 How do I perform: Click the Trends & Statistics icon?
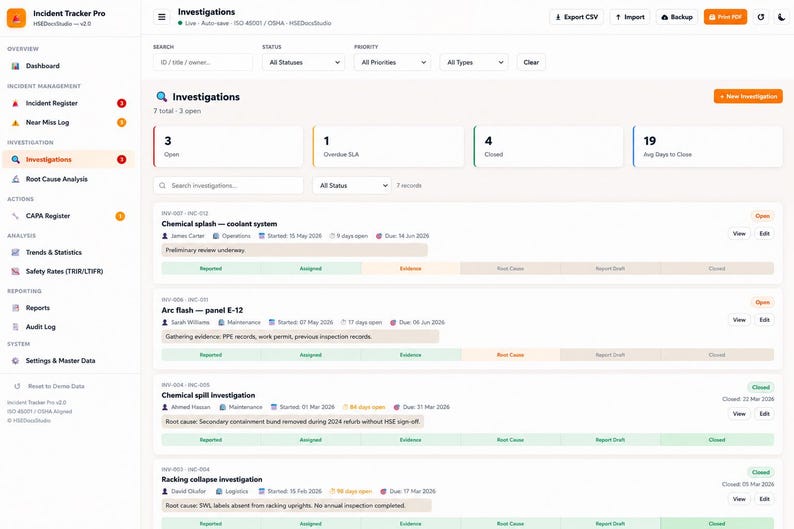[15, 252]
